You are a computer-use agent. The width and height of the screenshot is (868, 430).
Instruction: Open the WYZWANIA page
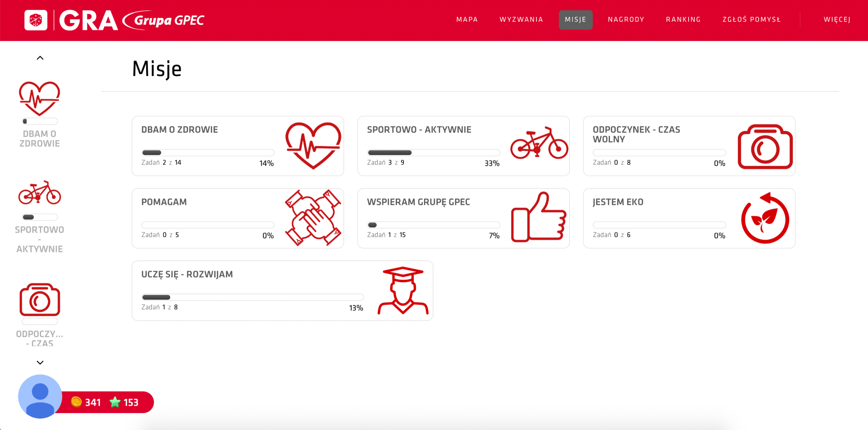[x=521, y=20]
